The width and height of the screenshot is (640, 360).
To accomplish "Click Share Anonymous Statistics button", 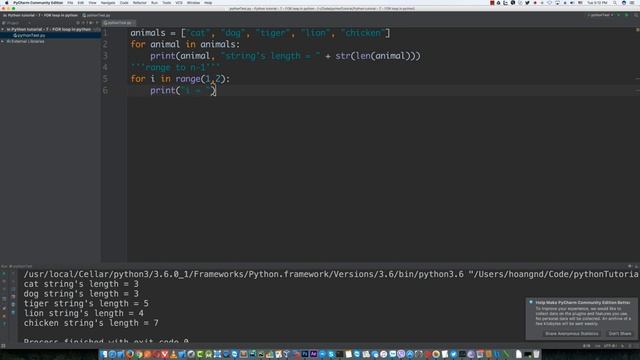I will tap(572, 333).
